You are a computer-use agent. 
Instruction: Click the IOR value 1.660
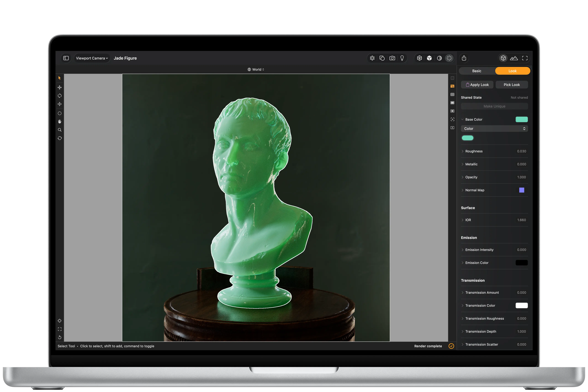pos(521,220)
